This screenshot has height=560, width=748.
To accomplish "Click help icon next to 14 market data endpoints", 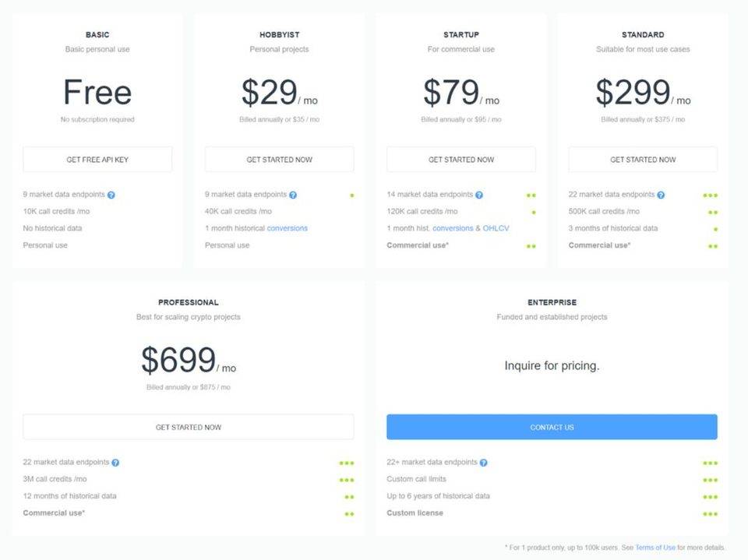I will pyautogui.click(x=479, y=195).
